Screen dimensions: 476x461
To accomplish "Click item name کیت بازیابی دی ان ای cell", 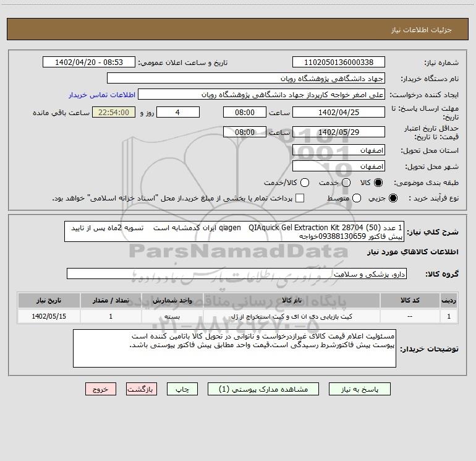I will [x=292, y=316].
